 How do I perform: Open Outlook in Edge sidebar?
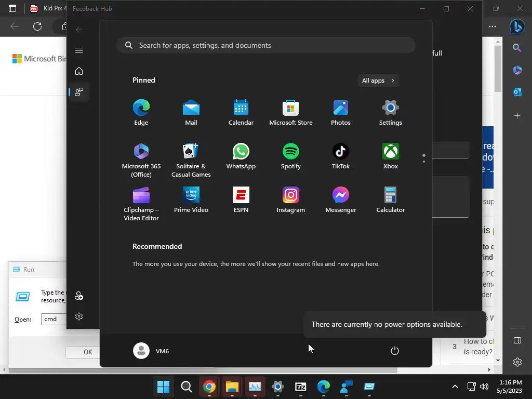(x=517, y=92)
